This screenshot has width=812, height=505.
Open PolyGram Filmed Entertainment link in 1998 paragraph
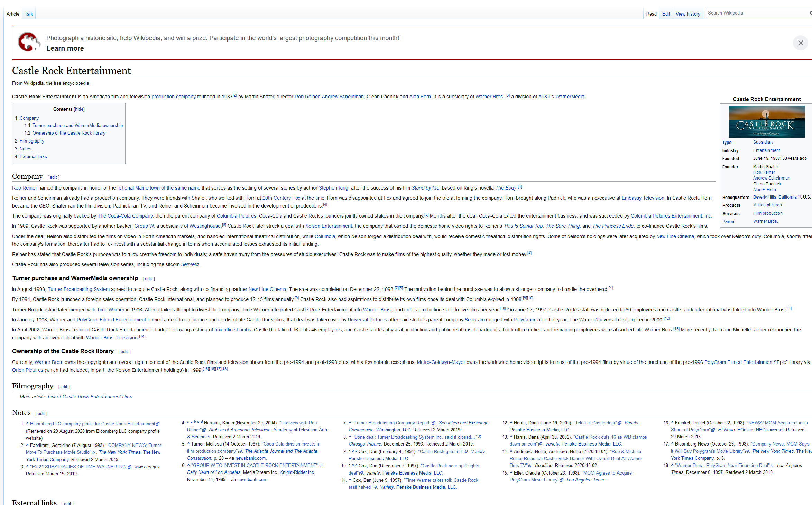[x=111, y=320]
